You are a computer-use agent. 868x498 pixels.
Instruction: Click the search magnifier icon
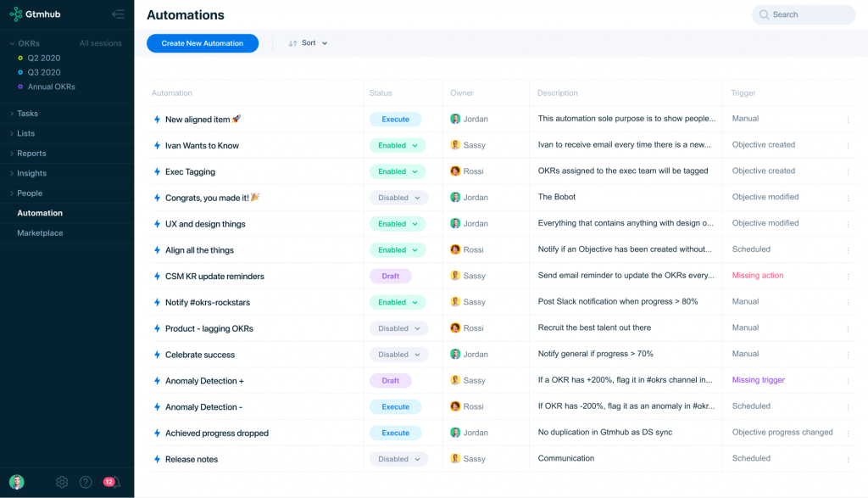(764, 14)
